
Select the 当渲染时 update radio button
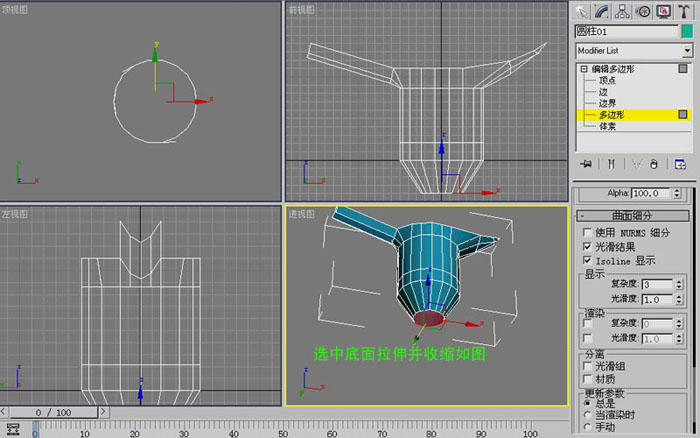[588, 415]
